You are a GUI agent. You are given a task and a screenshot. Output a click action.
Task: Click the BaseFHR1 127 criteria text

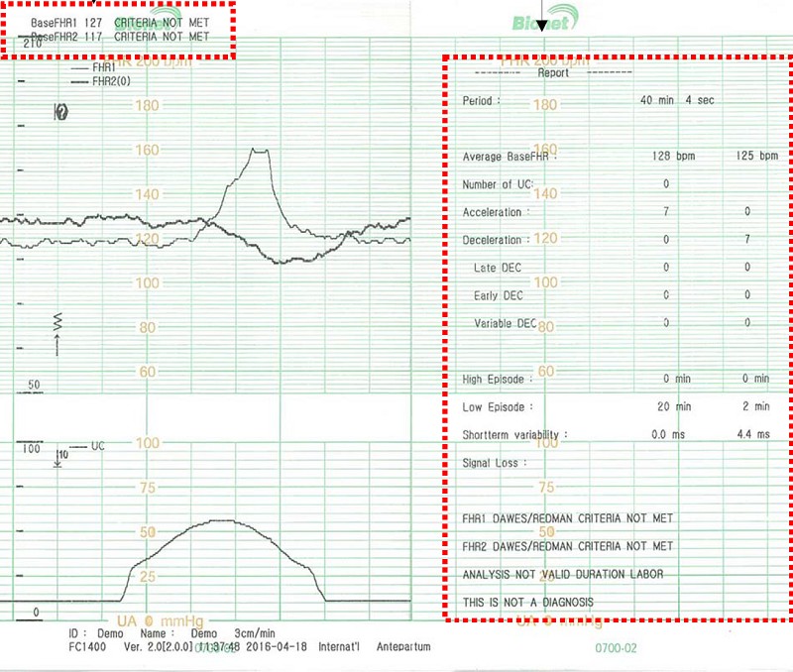tap(120, 22)
